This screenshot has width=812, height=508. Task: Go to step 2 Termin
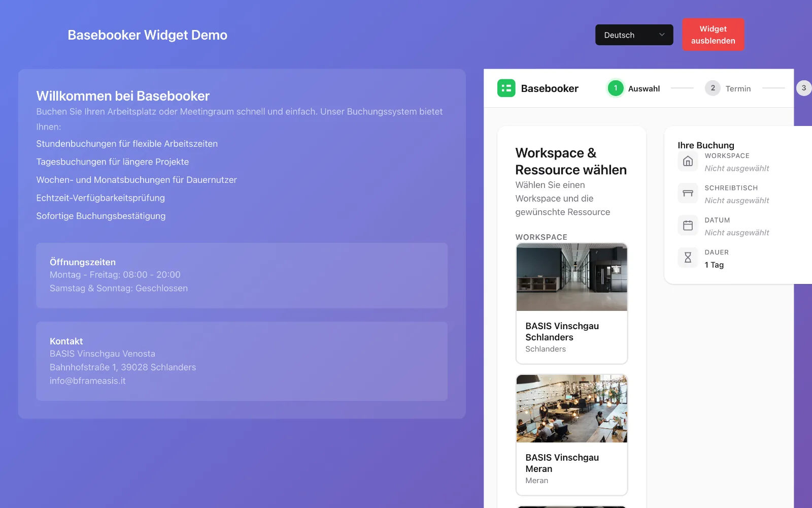pyautogui.click(x=728, y=88)
